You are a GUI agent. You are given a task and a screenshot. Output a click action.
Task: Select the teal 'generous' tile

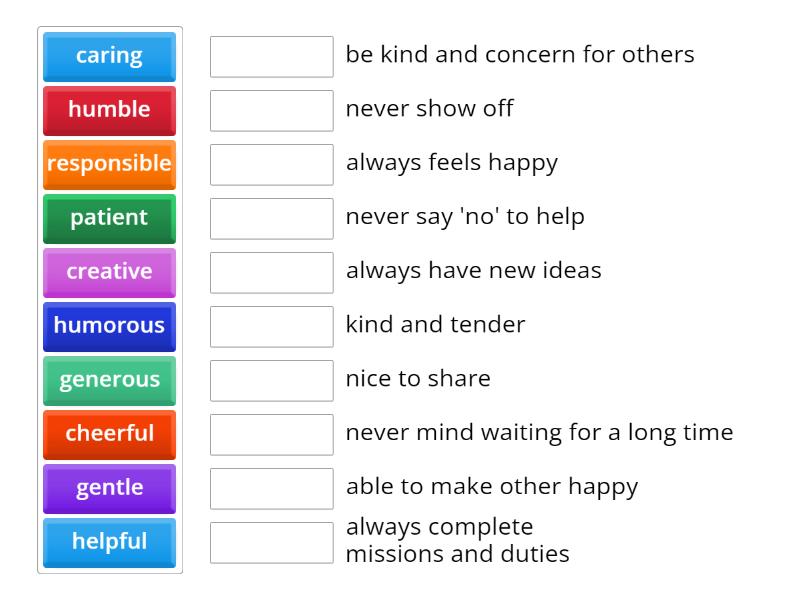click(x=109, y=380)
